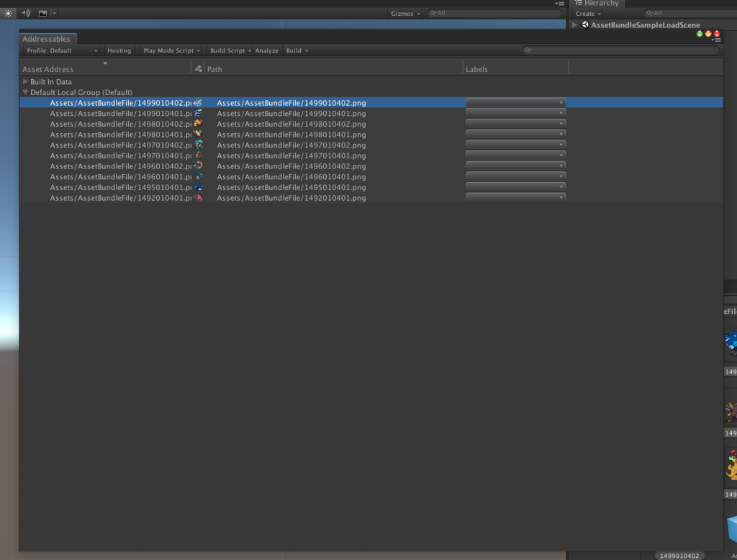This screenshot has width=737, height=560.
Task: Switch to the Hierarchy tab
Action: [597, 4]
